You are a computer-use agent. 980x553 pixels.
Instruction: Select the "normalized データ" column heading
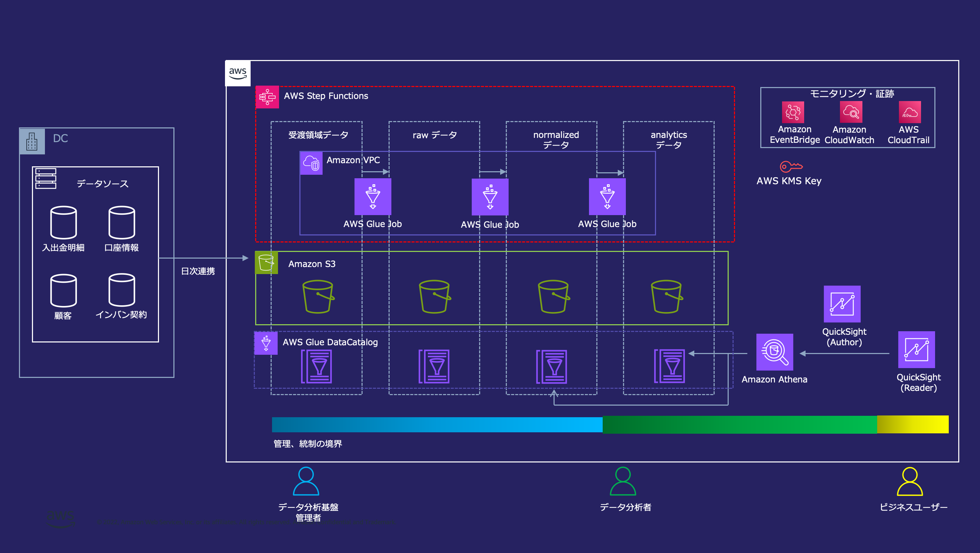(x=556, y=140)
